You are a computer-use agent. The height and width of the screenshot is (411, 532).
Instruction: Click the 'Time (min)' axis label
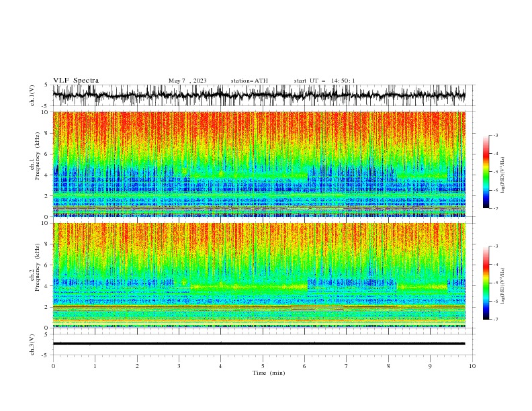pos(269,373)
